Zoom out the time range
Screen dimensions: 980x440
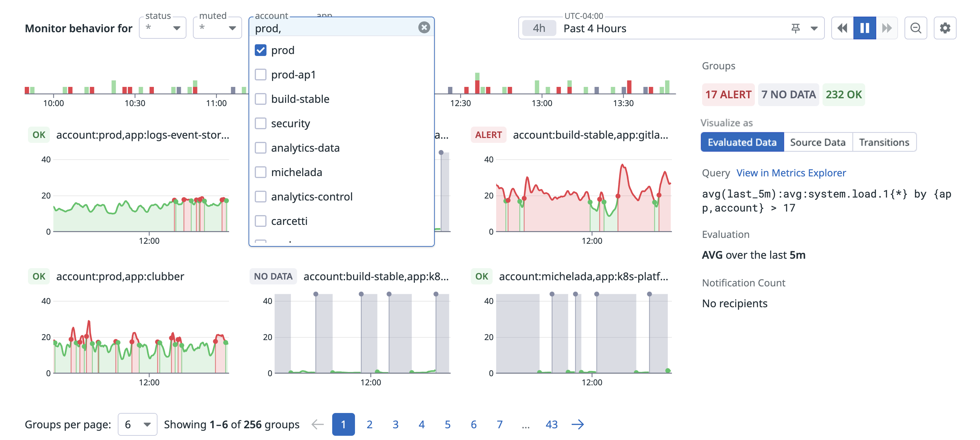pos(915,28)
